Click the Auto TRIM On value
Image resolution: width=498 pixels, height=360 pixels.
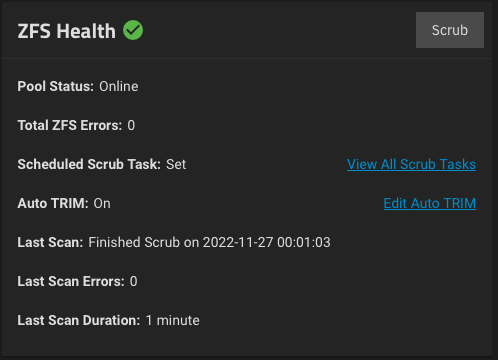[102, 203]
